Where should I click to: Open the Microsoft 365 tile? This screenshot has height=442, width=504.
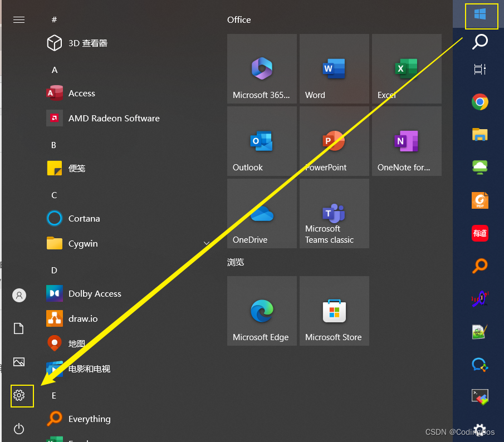pos(262,68)
